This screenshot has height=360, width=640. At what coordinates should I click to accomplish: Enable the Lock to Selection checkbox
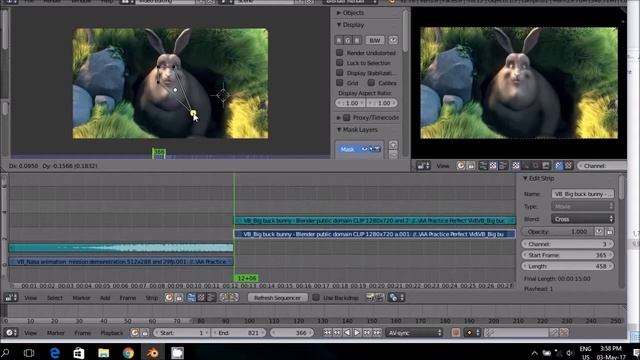[340, 63]
